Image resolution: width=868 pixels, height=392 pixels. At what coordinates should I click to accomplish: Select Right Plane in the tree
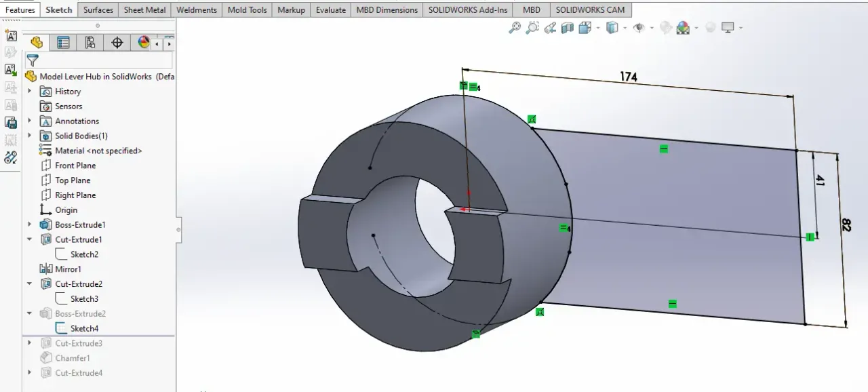point(75,195)
